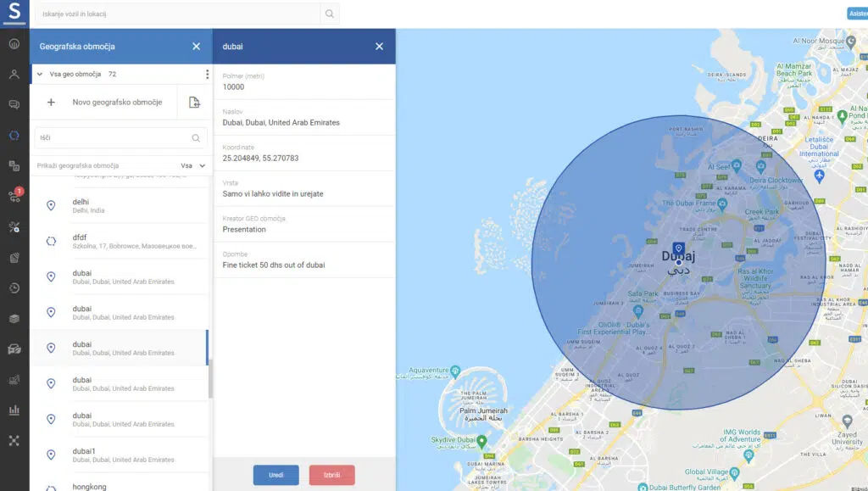
Task: Select the geo zones sidebar icon
Action: tap(14, 135)
